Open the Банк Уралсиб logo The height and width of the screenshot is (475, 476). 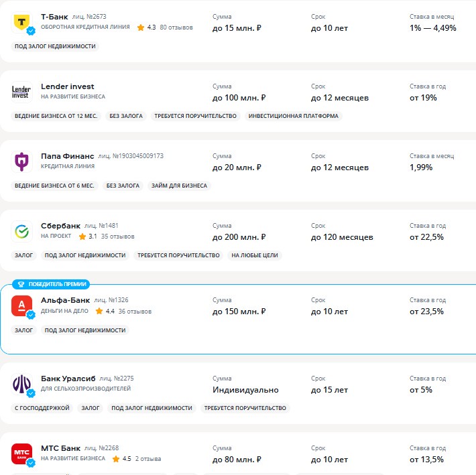[21, 384]
